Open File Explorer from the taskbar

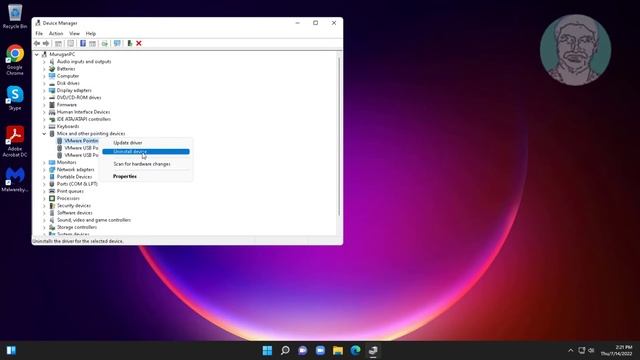coord(338,350)
